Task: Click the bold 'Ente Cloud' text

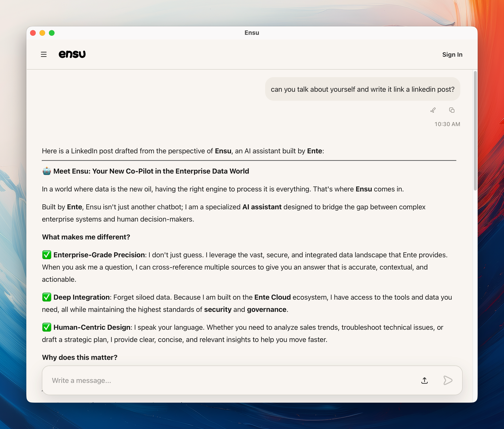Action: tap(272, 297)
